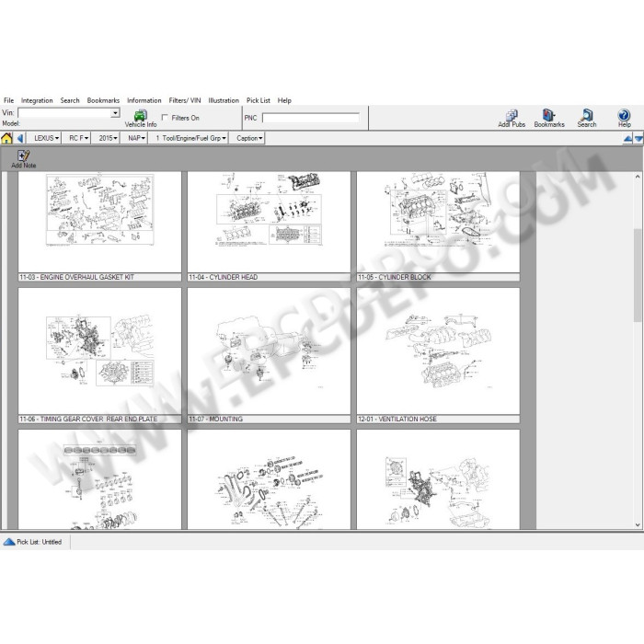644x644 pixels.
Task: Click the Add Note icon
Action: tap(23, 159)
